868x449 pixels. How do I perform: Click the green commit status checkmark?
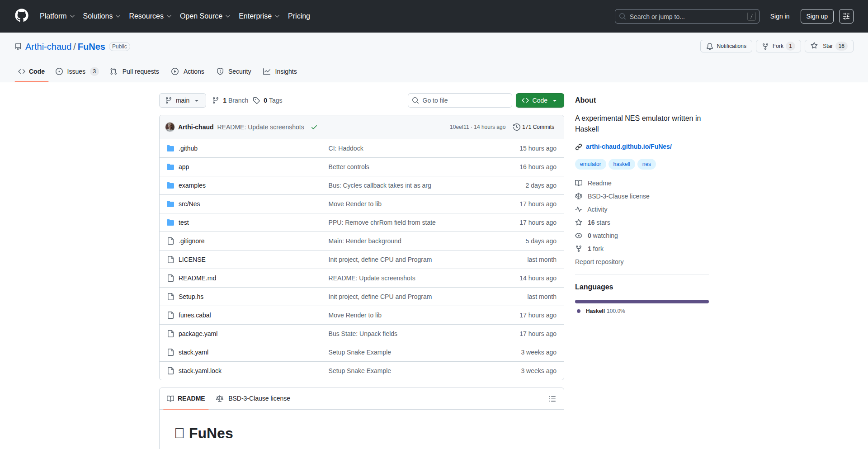(314, 128)
